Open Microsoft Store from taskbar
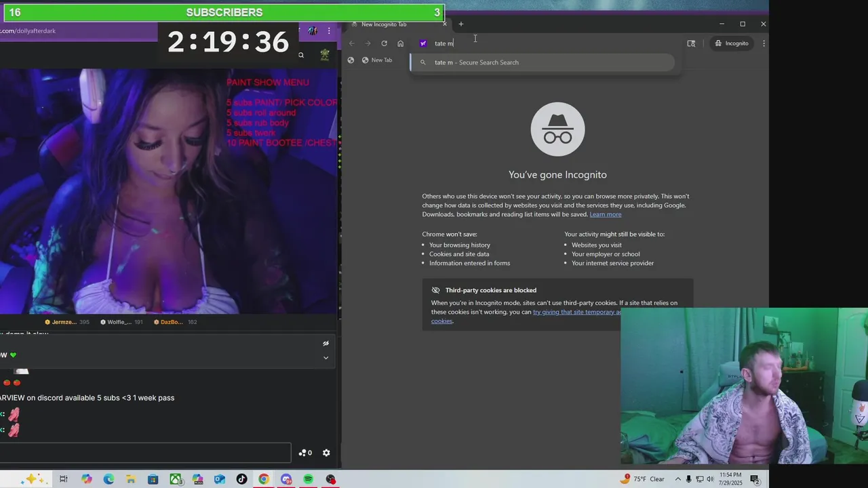The image size is (868, 488). [x=153, y=479]
